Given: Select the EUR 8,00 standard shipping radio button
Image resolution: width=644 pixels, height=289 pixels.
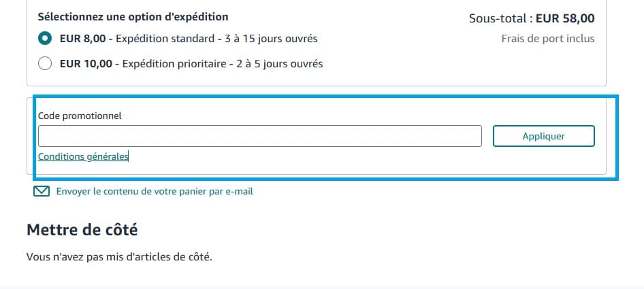Looking at the screenshot, I should pyautogui.click(x=45, y=38).
